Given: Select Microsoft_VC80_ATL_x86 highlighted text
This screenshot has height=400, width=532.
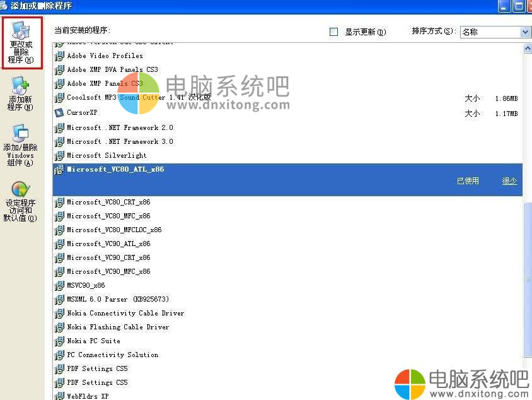Looking at the screenshot, I should pyautogui.click(x=115, y=169).
